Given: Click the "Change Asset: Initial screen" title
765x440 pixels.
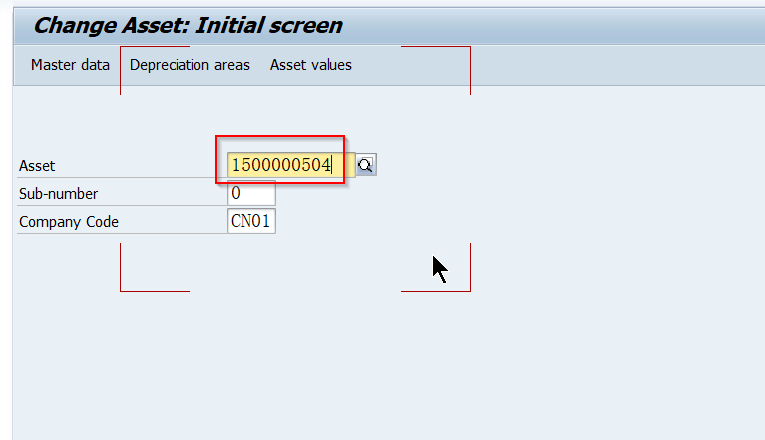Looking at the screenshot, I should (188, 25).
